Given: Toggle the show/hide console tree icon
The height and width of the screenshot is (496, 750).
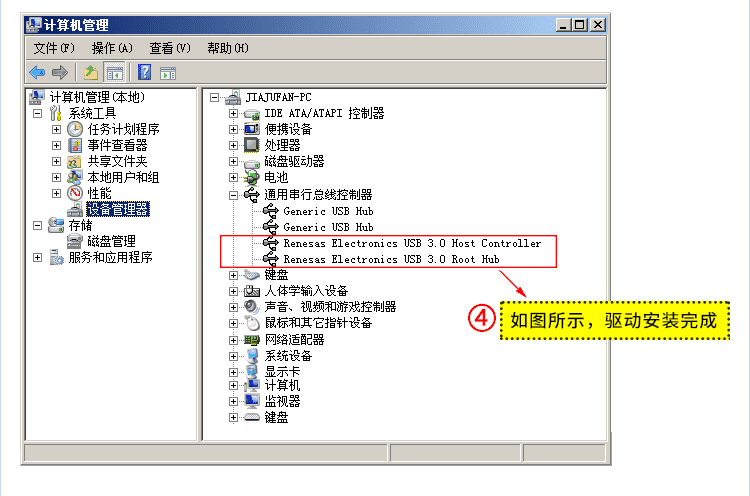Looking at the screenshot, I should point(115,73).
